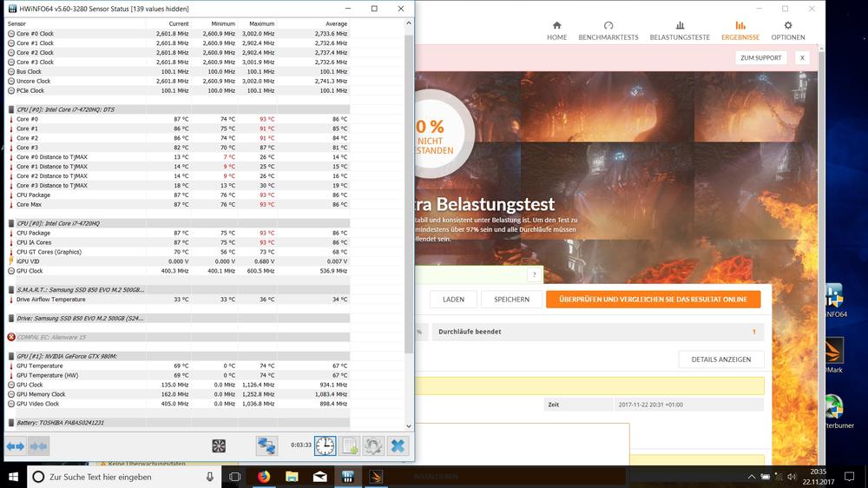
Task: Click the expand columns blue arrows icon
Action: coord(16,445)
